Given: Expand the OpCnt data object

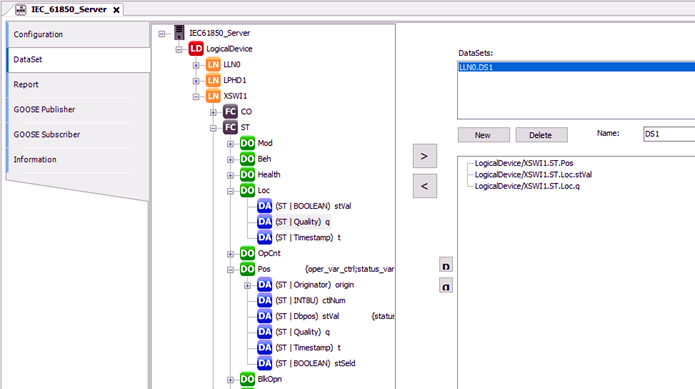Looking at the screenshot, I should tap(230, 254).
